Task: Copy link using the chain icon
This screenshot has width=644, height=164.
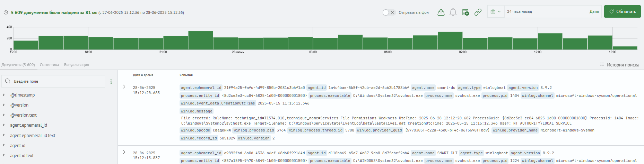Action: click(x=478, y=12)
